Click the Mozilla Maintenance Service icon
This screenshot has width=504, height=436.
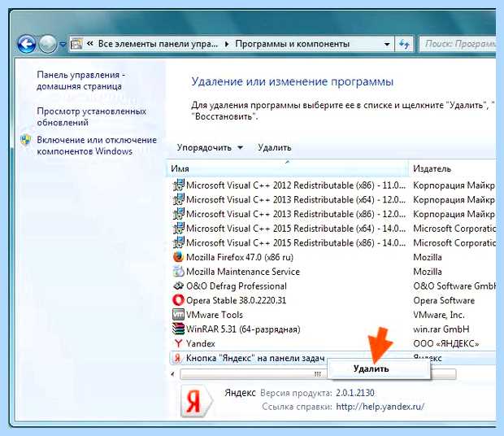click(x=178, y=272)
